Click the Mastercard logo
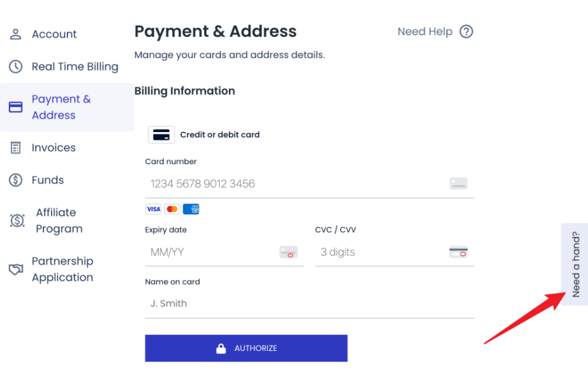This screenshot has width=588, height=388. [172, 209]
